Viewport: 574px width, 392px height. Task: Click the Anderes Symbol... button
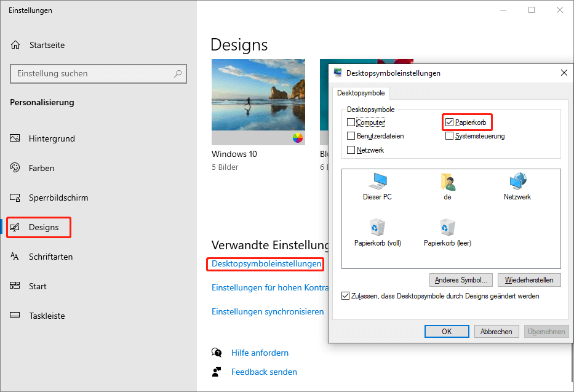(461, 280)
